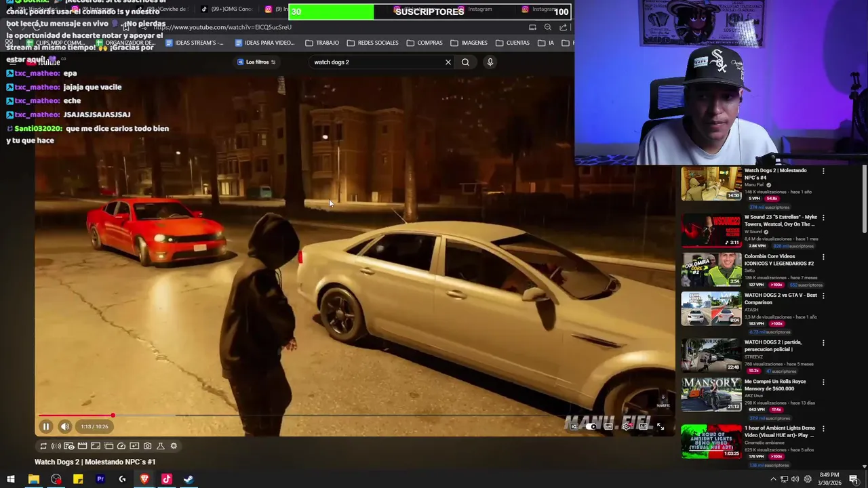Image resolution: width=868 pixels, height=488 pixels.
Task: Mute the video volume speaker icon
Action: 65,426
